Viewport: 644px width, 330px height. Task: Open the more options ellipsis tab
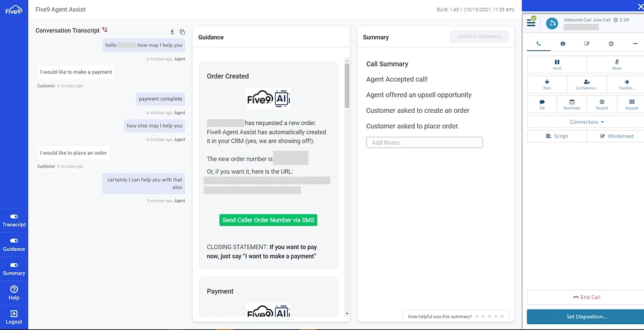click(x=636, y=44)
